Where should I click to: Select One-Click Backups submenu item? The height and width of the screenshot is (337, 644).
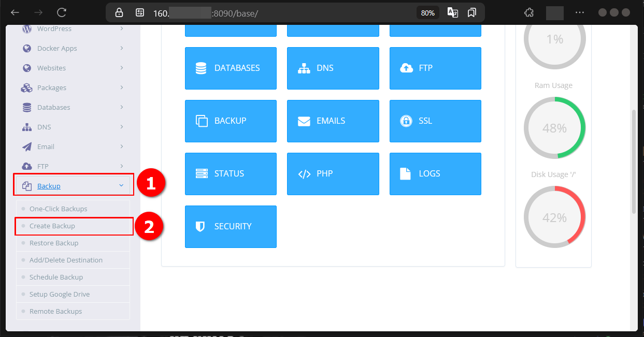73,209
